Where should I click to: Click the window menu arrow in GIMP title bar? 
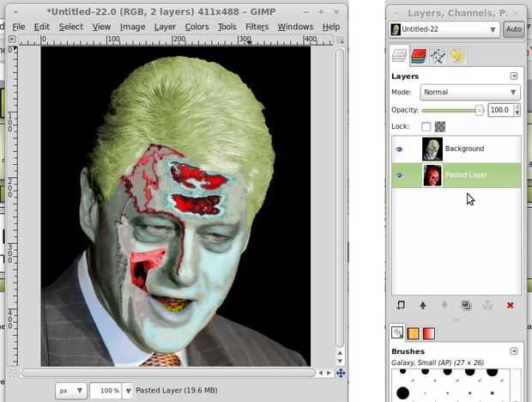(x=15, y=12)
